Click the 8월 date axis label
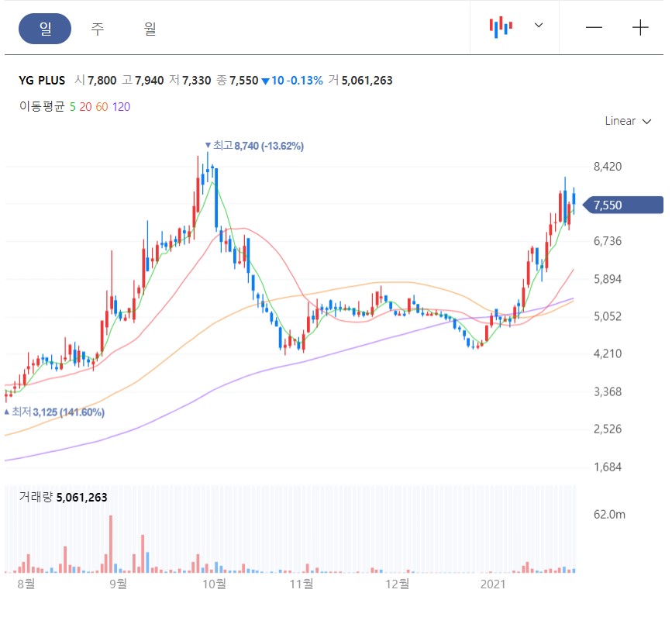Screen dimensions: 672x617 pyautogui.click(x=26, y=584)
